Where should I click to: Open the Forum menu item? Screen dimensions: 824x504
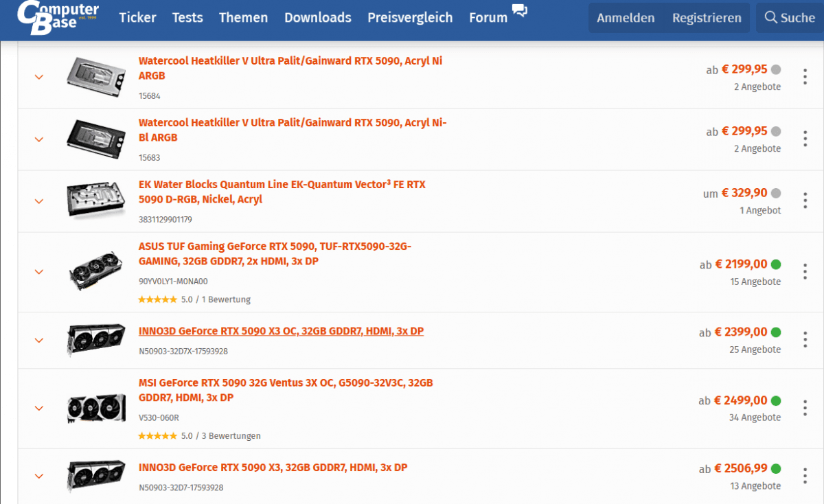point(488,18)
